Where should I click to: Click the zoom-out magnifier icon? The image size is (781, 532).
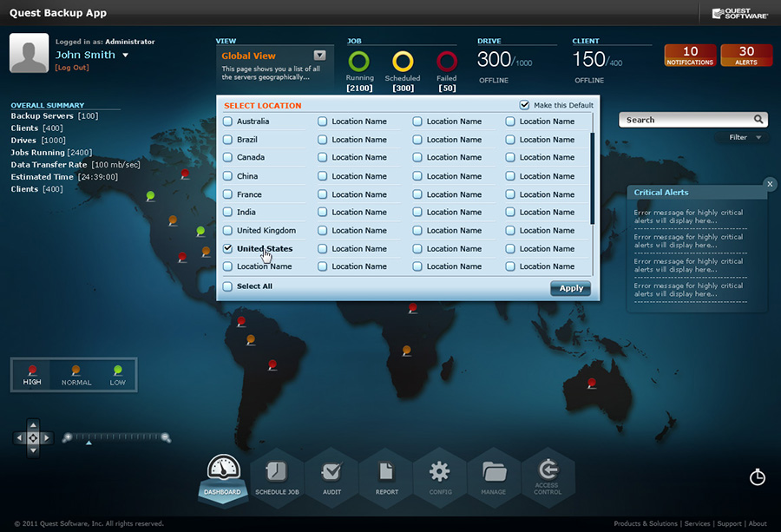(166, 437)
